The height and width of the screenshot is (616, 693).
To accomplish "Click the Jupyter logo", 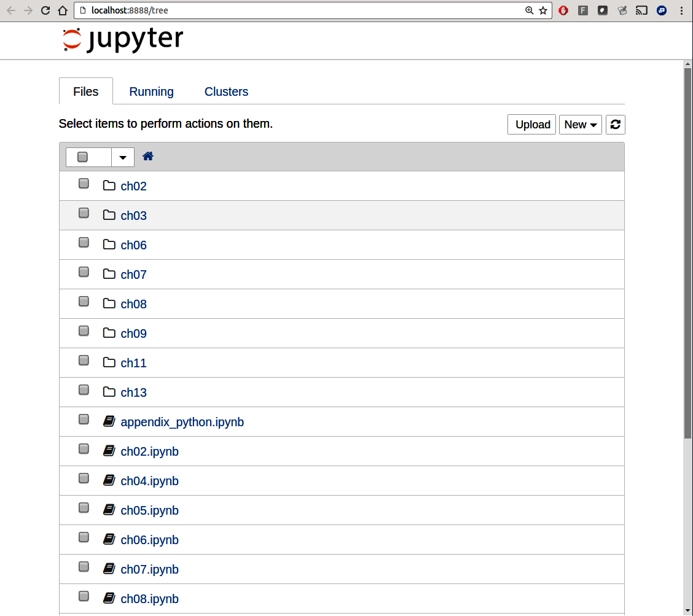I will 123,39.
